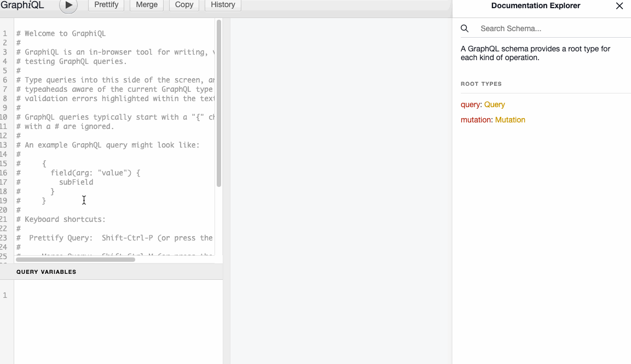Open the Mutation root type documentation
This screenshot has width=631, height=364.
[x=510, y=120]
